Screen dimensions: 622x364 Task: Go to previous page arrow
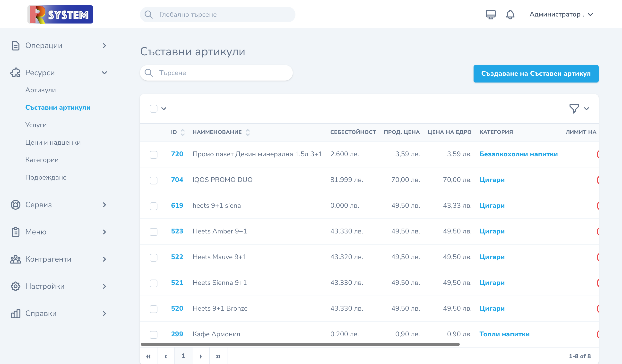coord(166,356)
